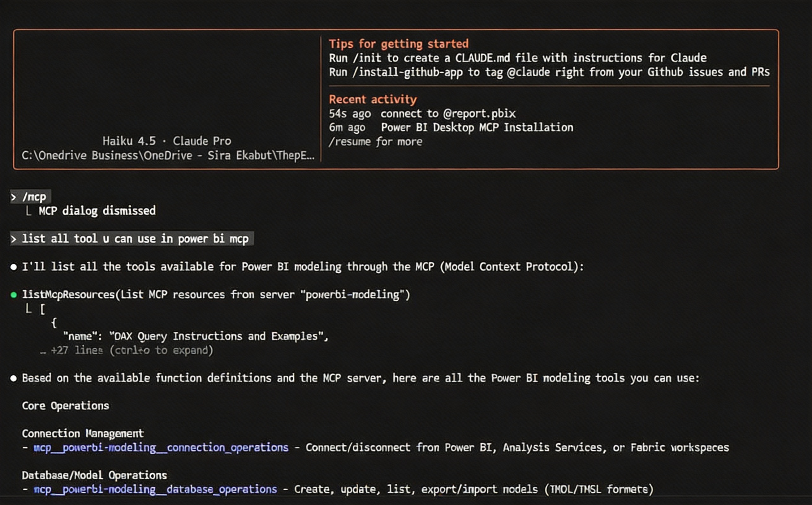Click the working directory path C:\Onedrive Business

click(x=168, y=155)
